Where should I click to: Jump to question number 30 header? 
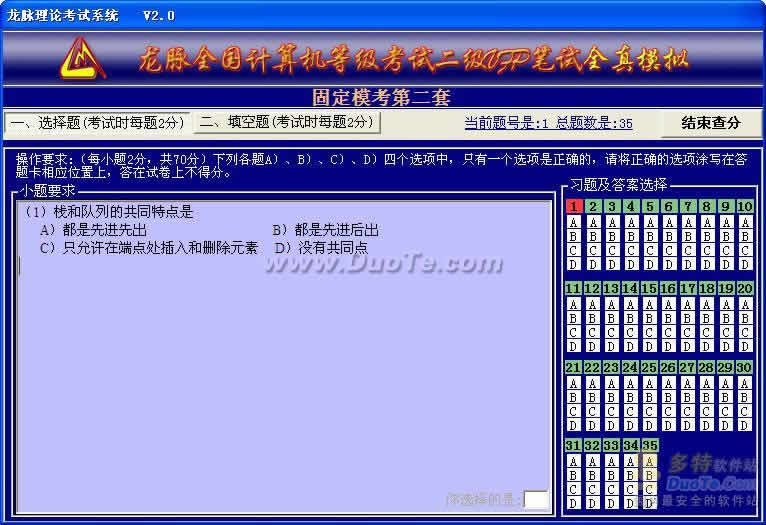745,368
